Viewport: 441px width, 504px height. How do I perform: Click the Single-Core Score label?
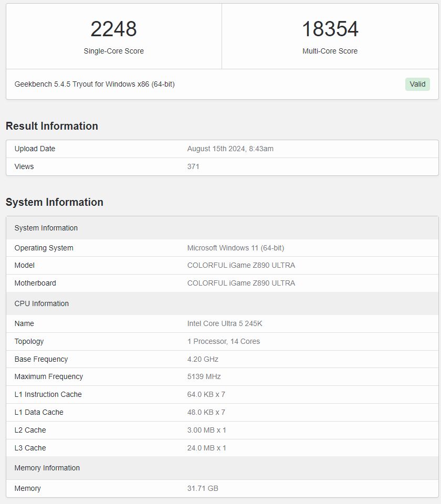click(113, 51)
